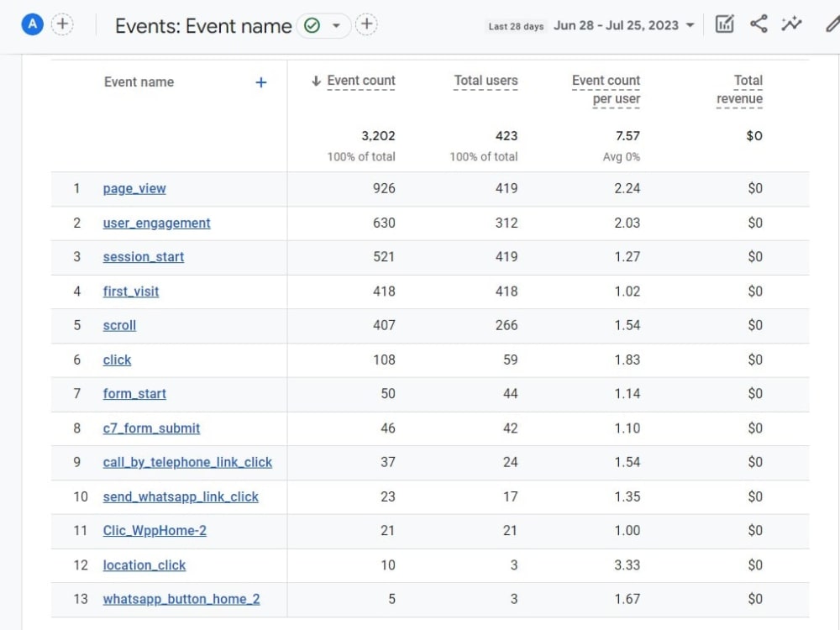Add secondary dimension with blue plus

[261, 82]
